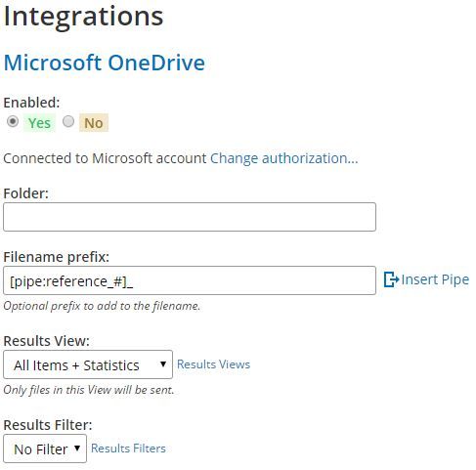Click the Integrations page title

[x=83, y=17]
